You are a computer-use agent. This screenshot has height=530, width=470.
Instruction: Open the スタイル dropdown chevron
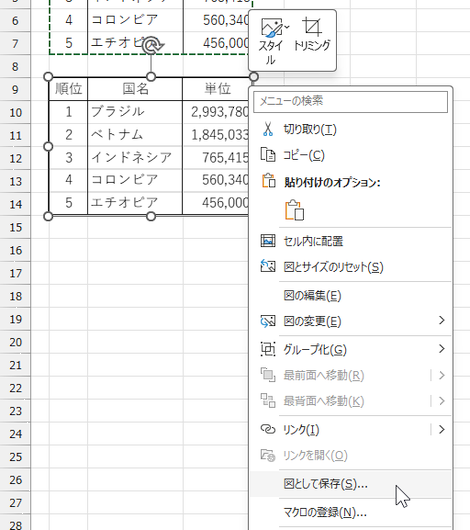(287, 26)
